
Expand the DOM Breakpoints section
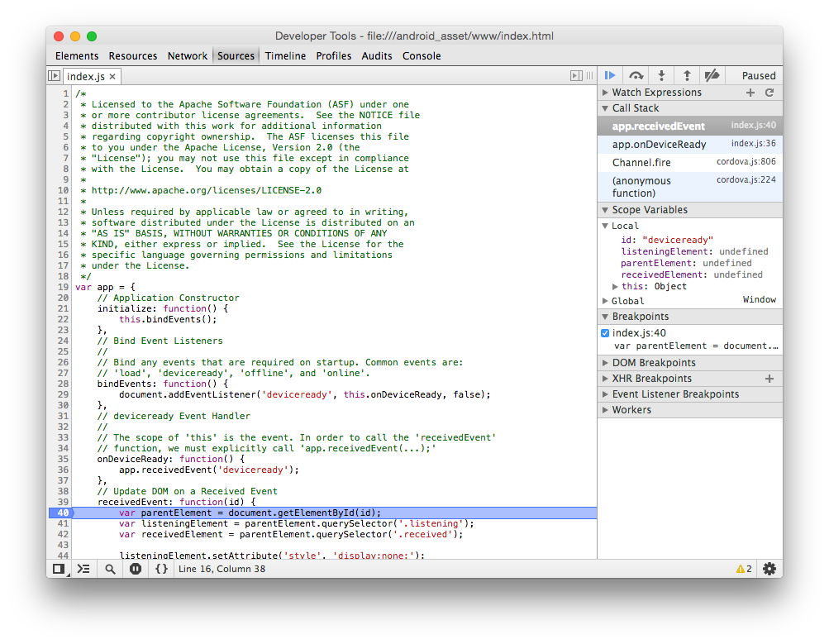click(x=653, y=363)
